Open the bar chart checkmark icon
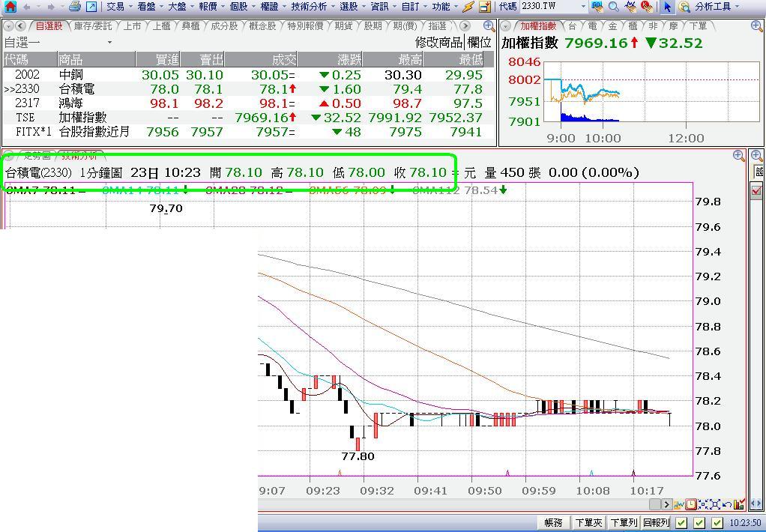The height and width of the screenshot is (532, 766). point(739,504)
